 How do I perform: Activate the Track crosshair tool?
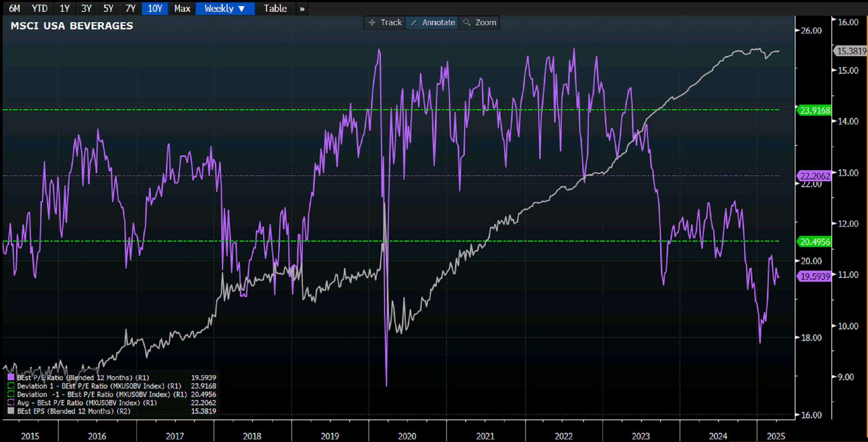point(385,23)
